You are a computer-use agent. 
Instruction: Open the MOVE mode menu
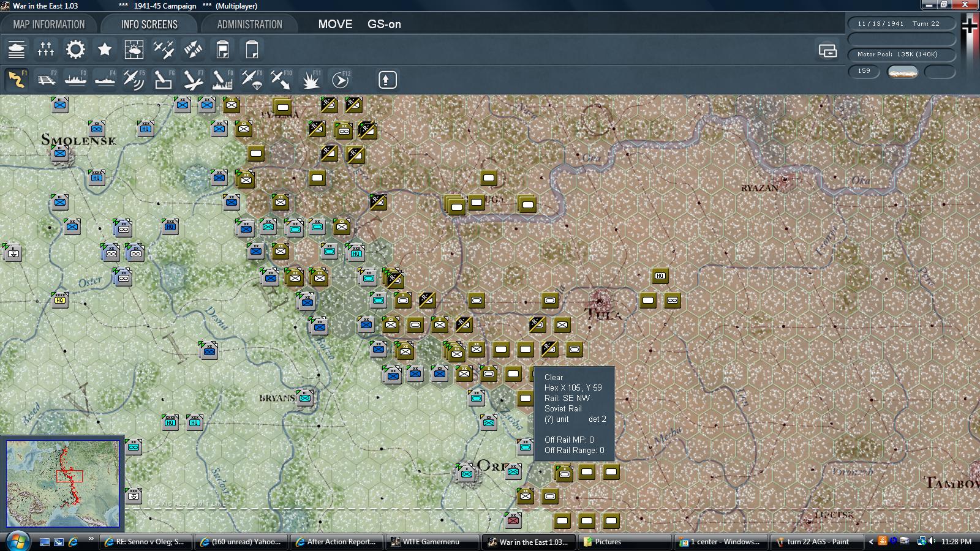pos(334,24)
